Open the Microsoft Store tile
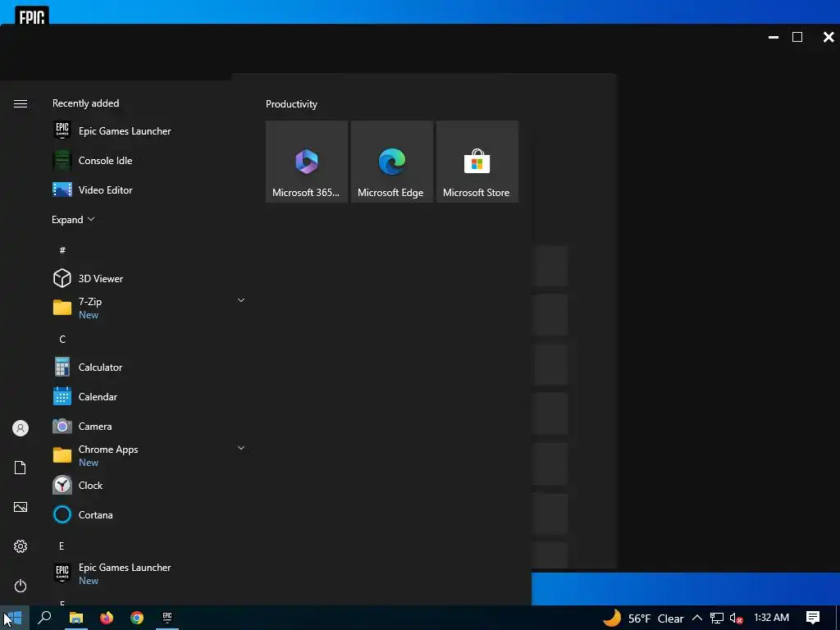The image size is (840, 630). 477,162
